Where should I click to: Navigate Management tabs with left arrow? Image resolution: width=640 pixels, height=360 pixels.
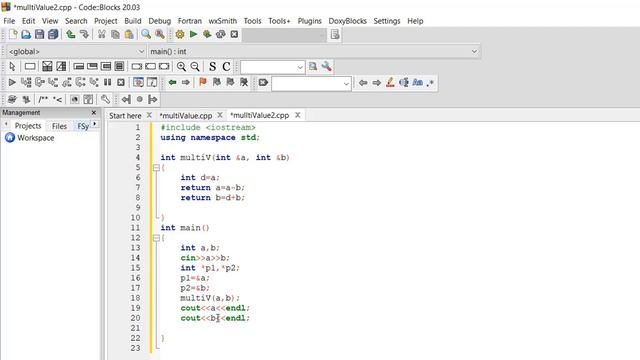click(6, 124)
